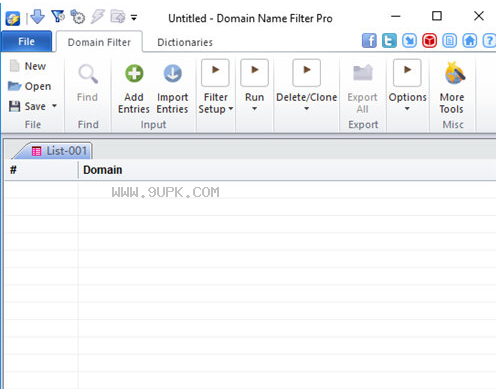
Task: Minimize the window
Action: pyautogui.click(x=396, y=16)
